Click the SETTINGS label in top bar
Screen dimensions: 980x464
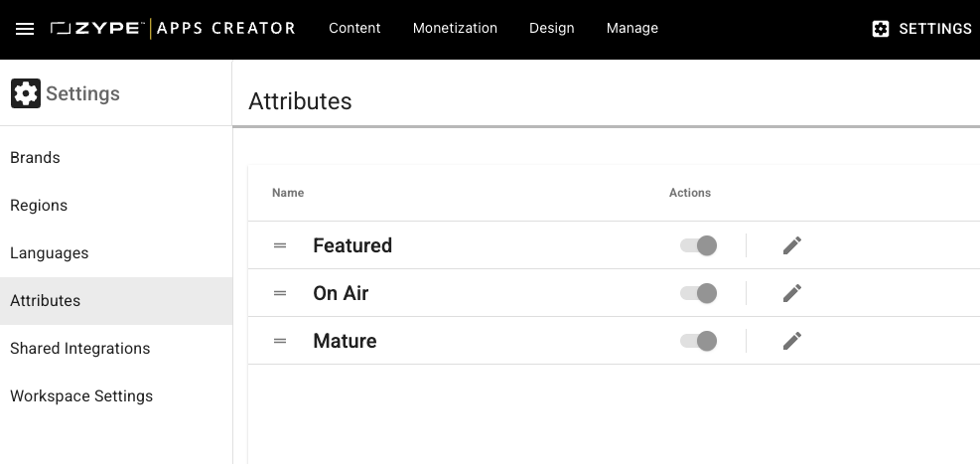(x=935, y=29)
